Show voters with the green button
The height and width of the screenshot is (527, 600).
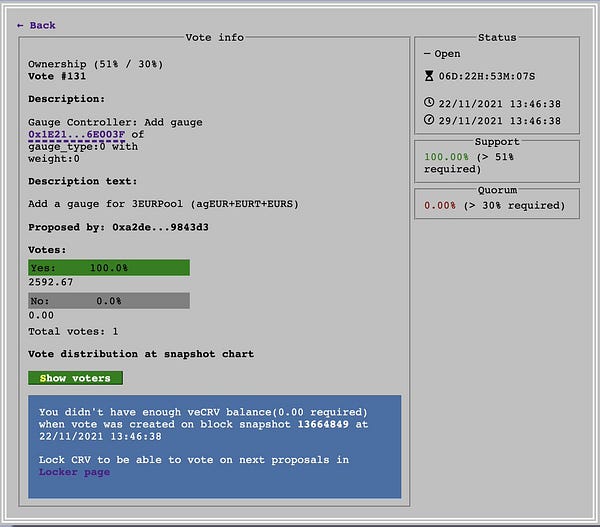click(x=75, y=378)
